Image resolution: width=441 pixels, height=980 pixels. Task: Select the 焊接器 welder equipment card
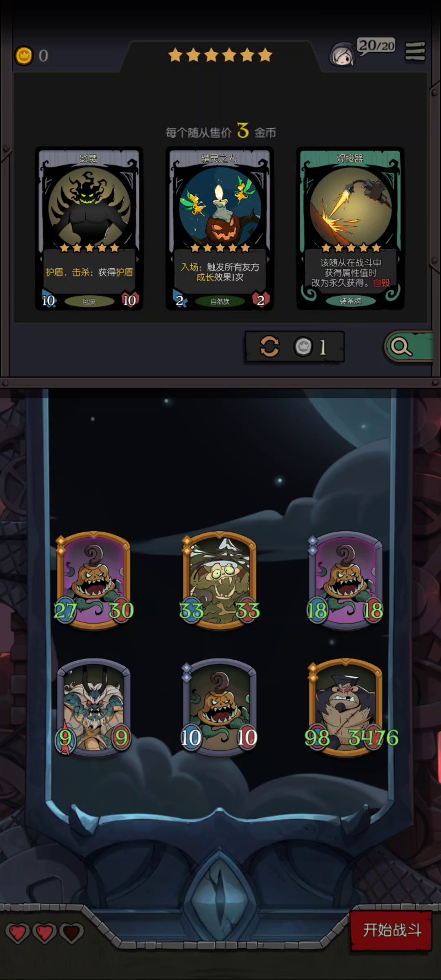point(350,228)
